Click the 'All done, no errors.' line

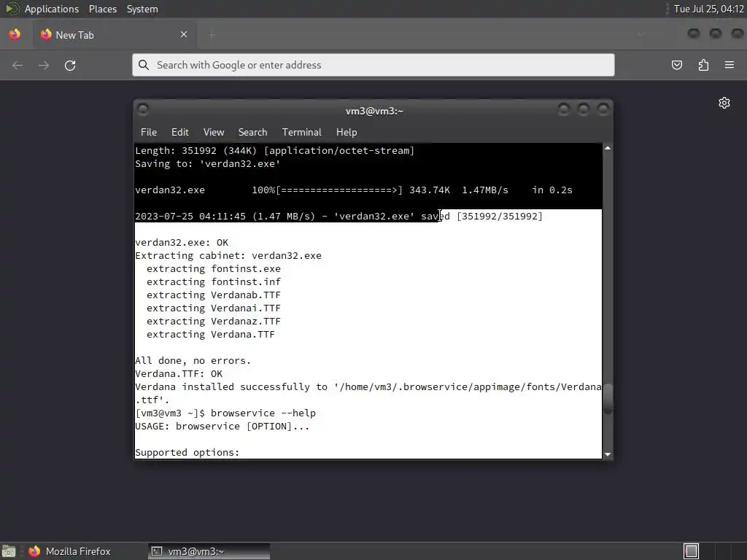click(193, 360)
